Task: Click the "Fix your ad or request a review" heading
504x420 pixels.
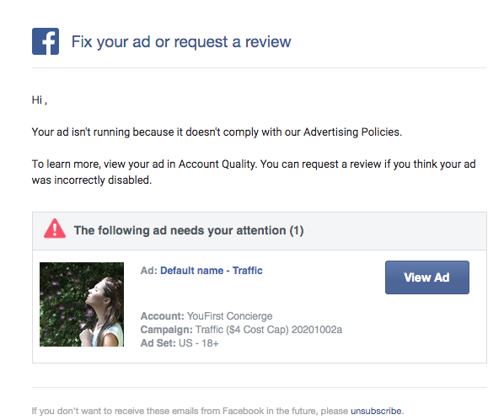Action: pos(181,42)
